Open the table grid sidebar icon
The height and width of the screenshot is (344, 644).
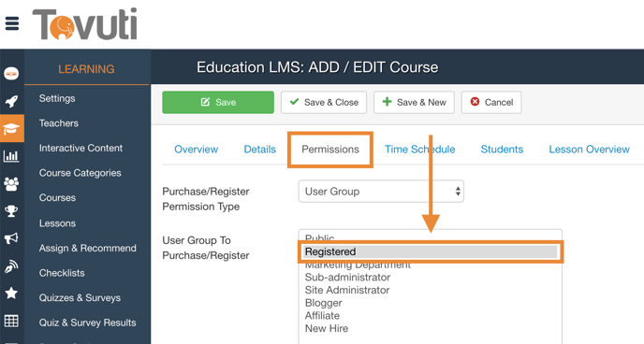point(11,321)
